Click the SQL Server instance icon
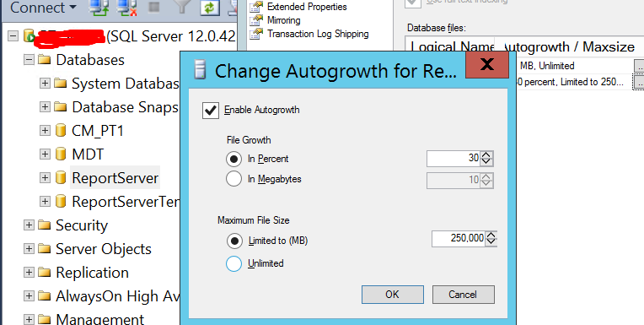 [29, 35]
